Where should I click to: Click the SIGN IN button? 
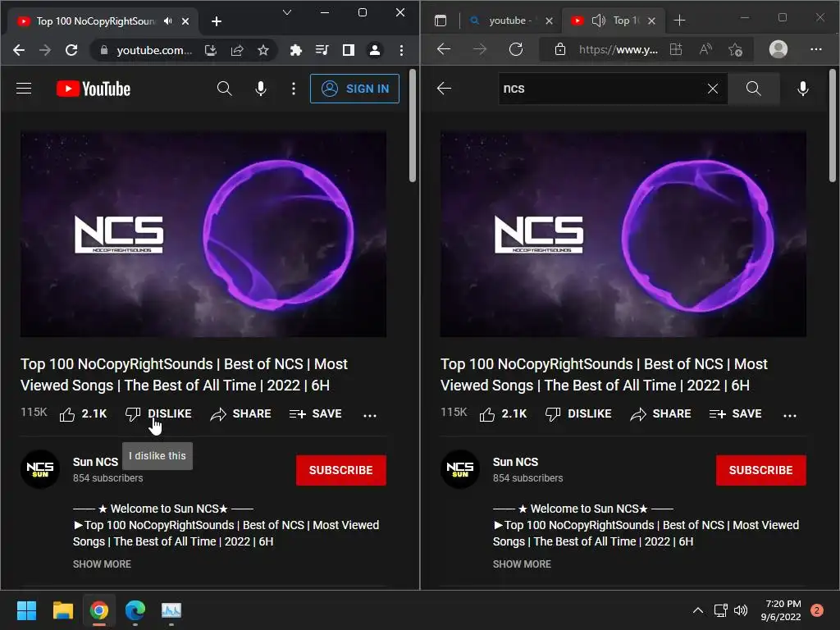click(x=354, y=89)
